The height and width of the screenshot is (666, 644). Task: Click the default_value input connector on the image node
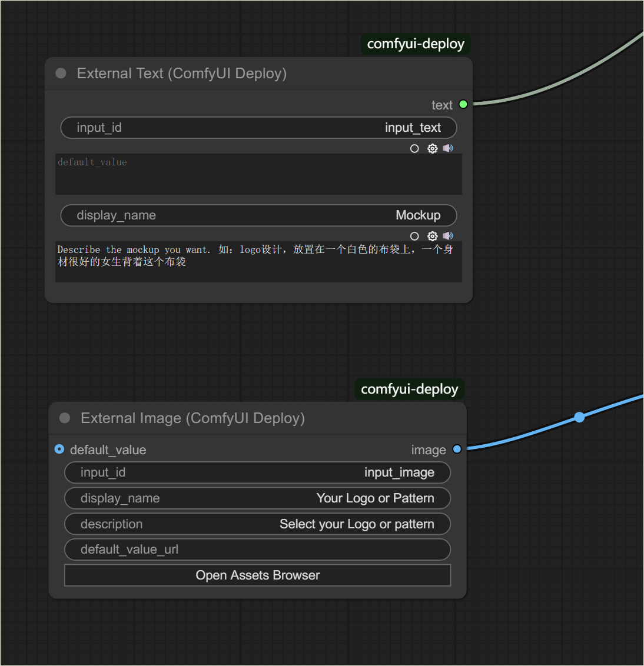pyautogui.click(x=59, y=449)
